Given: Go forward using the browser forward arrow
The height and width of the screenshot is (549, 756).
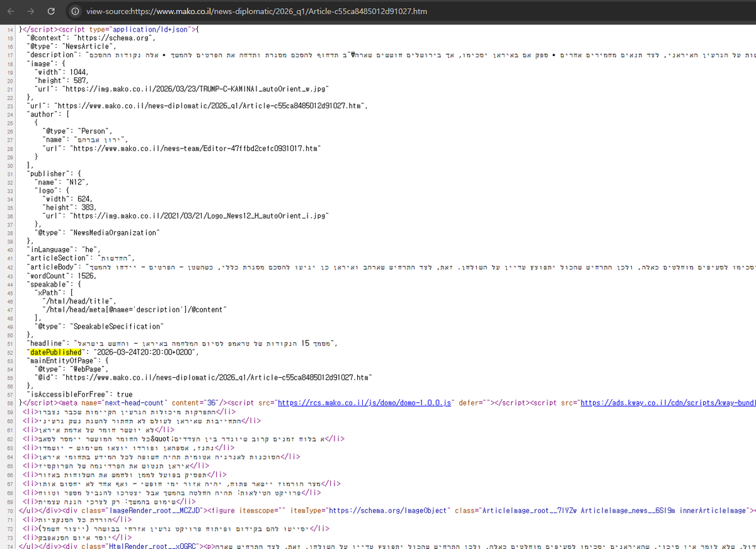Looking at the screenshot, I should tap(31, 11).
